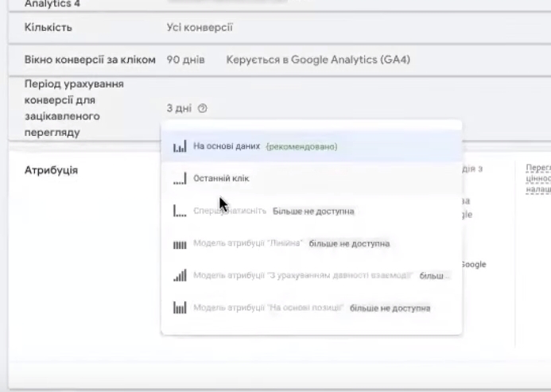The image size is (551, 392).
Task: Pick the З урахуванням давності взаємодії entry
Action: (302, 276)
